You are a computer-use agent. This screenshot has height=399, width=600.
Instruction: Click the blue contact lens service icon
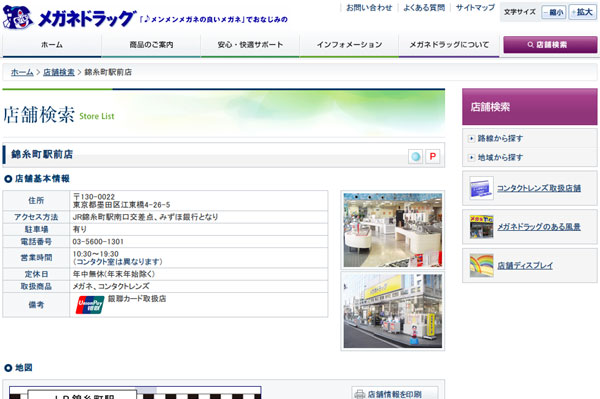click(x=415, y=156)
